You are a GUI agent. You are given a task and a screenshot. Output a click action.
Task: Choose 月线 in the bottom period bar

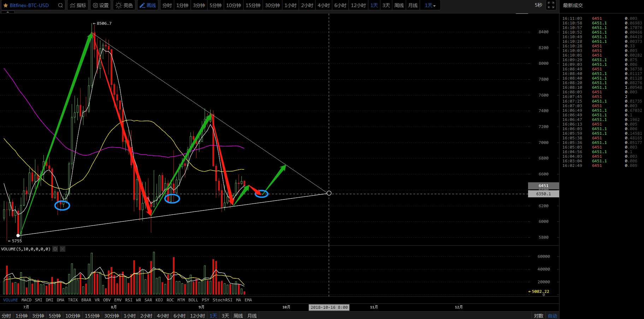(x=252, y=316)
